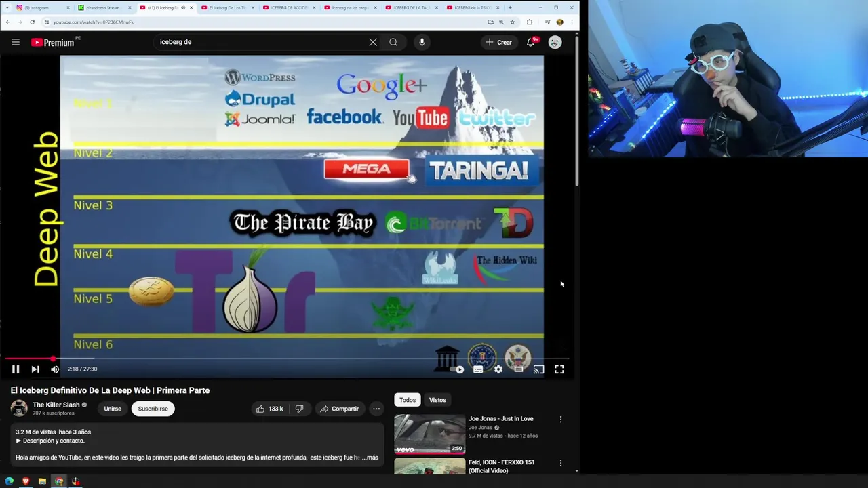Enter fullscreen mode in the player
Viewport: 868px width, 488px height.
(559, 369)
